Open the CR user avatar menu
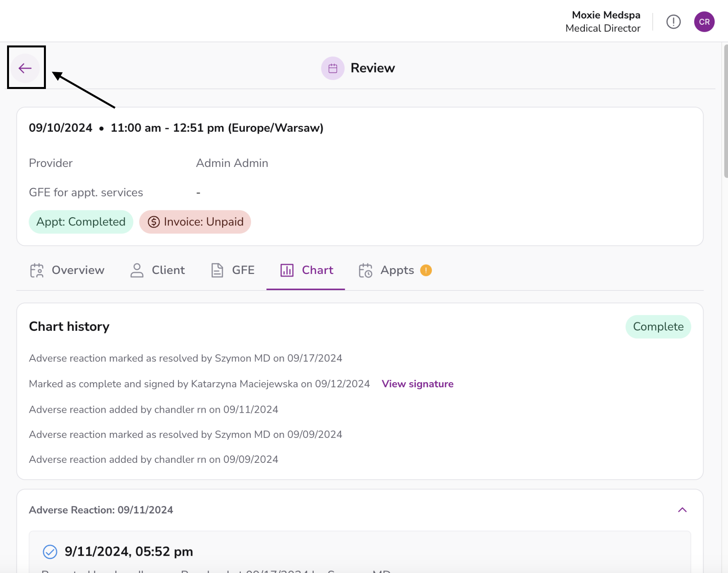728x573 pixels. coord(704,22)
